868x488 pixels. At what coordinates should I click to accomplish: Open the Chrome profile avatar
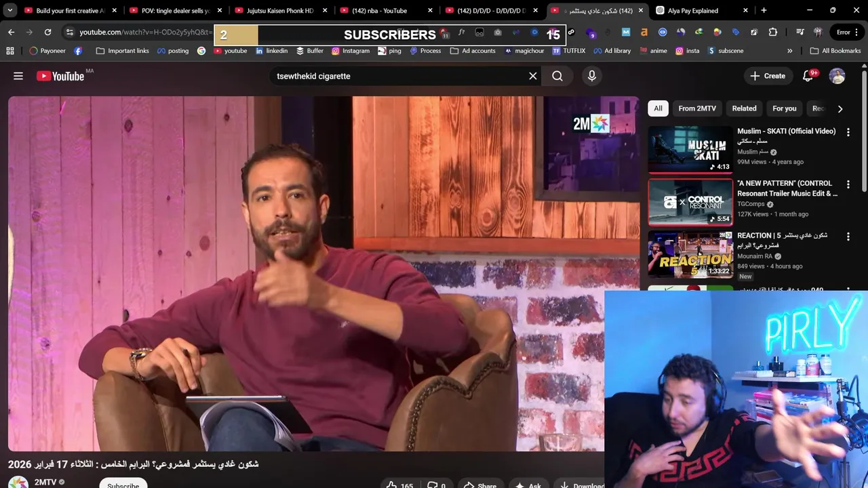coord(818,32)
